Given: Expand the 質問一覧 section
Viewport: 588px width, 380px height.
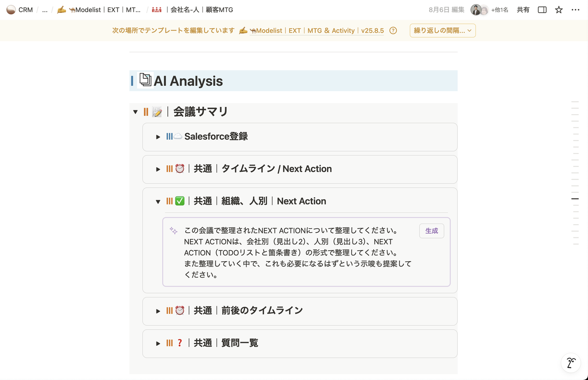Looking at the screenshot, I should (x=158, y=344).
